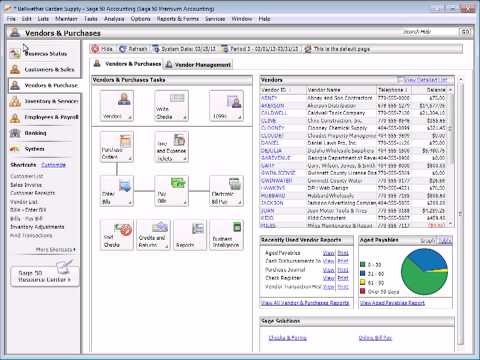Click the Hide toolbar button
This screenshot has width=480, height=360.
tap(103, 49)
